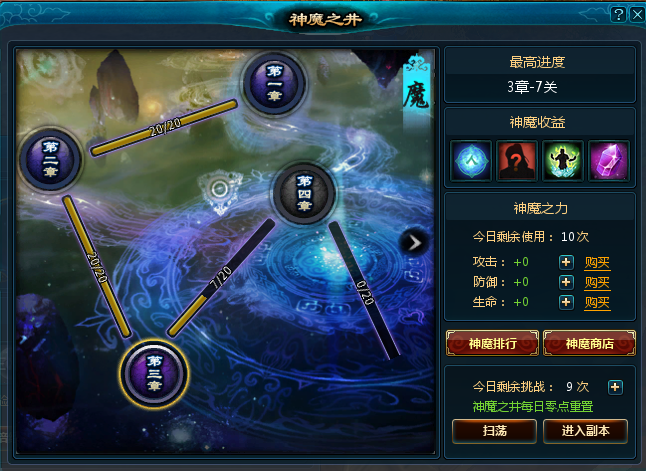Image resolution: width=646 pixels, height=471 pixels.
Task: Click the plus button beside 防御
Action: click(566, 282)
